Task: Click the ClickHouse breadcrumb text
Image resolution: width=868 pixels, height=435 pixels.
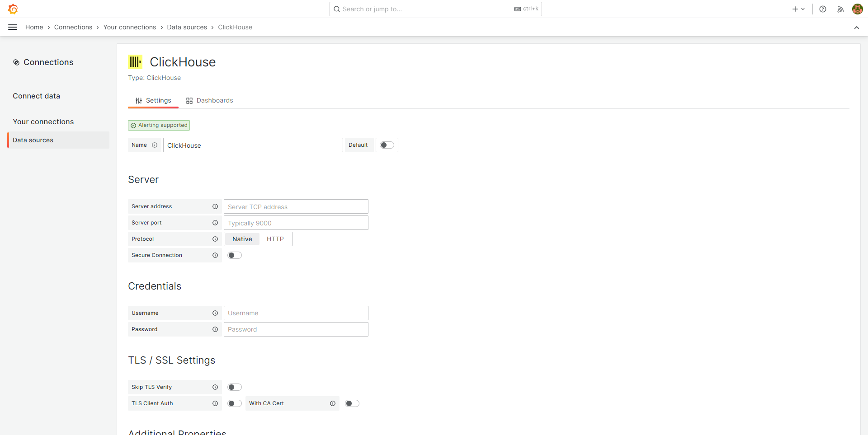Action: (235, 27)
